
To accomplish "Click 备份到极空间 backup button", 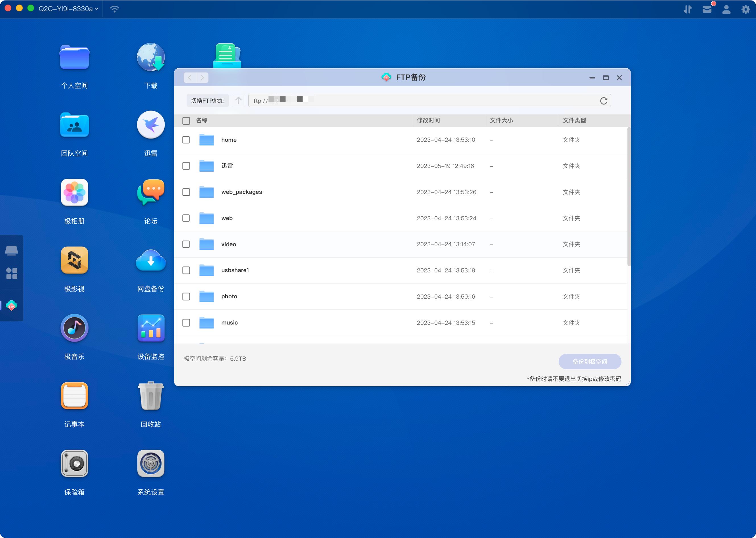I will point(590,362).
